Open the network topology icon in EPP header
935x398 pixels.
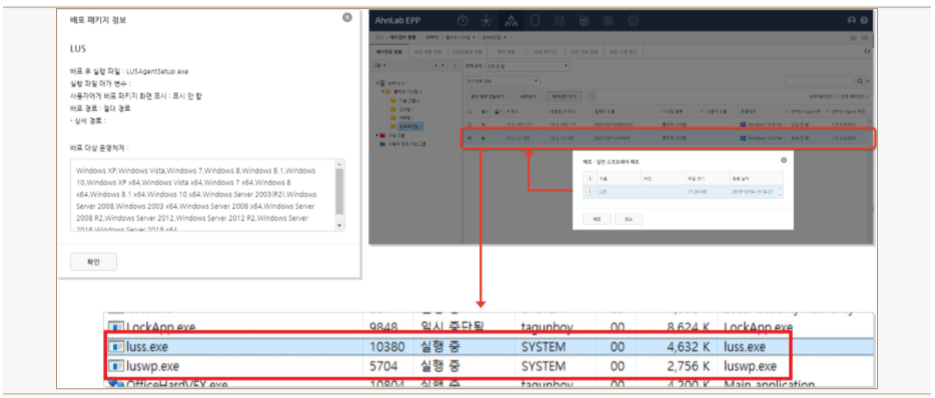(486, 20)
